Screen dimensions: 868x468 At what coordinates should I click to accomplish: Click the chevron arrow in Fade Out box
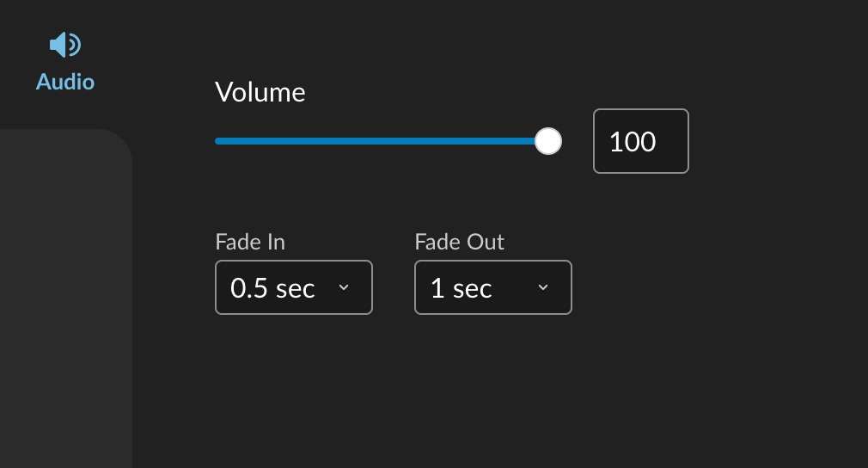click(543, 287)
